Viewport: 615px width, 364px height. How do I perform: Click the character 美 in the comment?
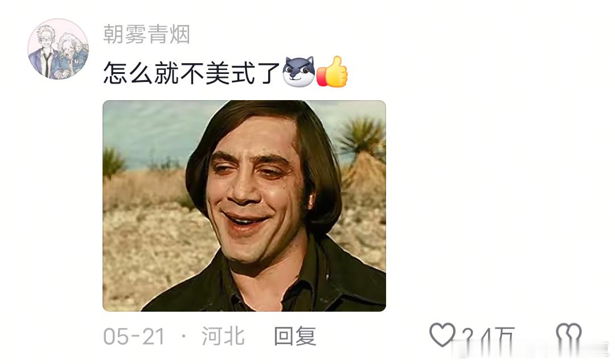click(218, 73)
